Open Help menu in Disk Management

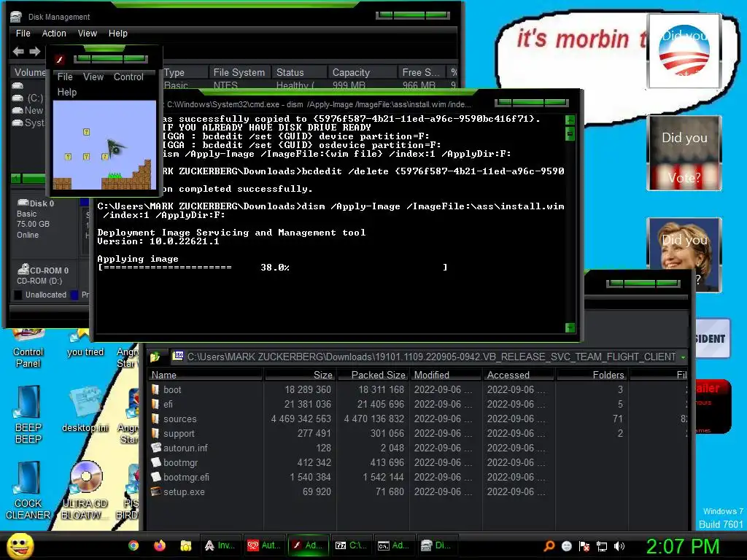[x=117, y=34]
